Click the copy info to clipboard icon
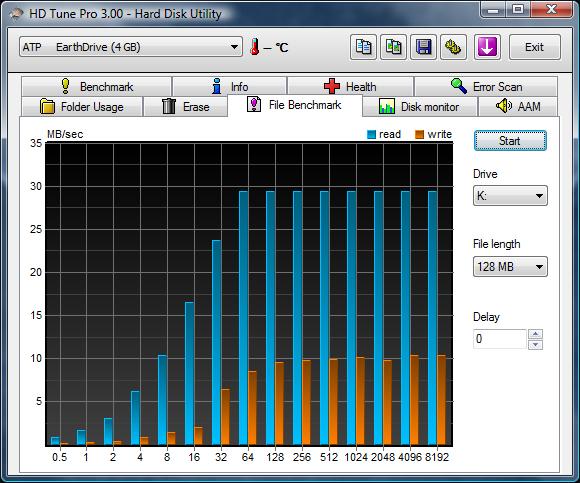This screenshot has width=580, height=483. [363, 47]
